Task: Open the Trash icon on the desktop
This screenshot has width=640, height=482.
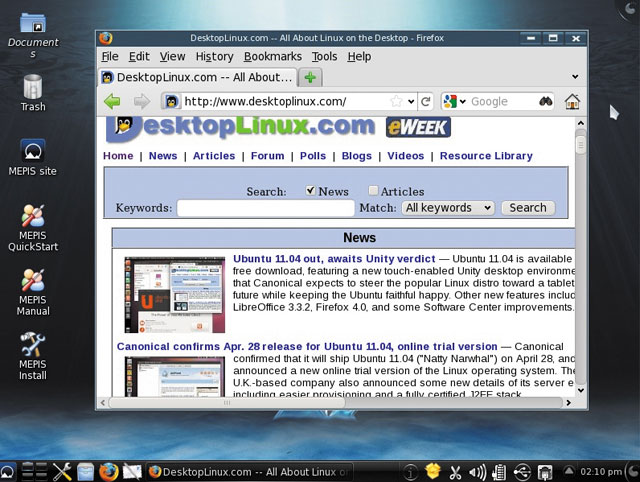Action: coord(32,92)
